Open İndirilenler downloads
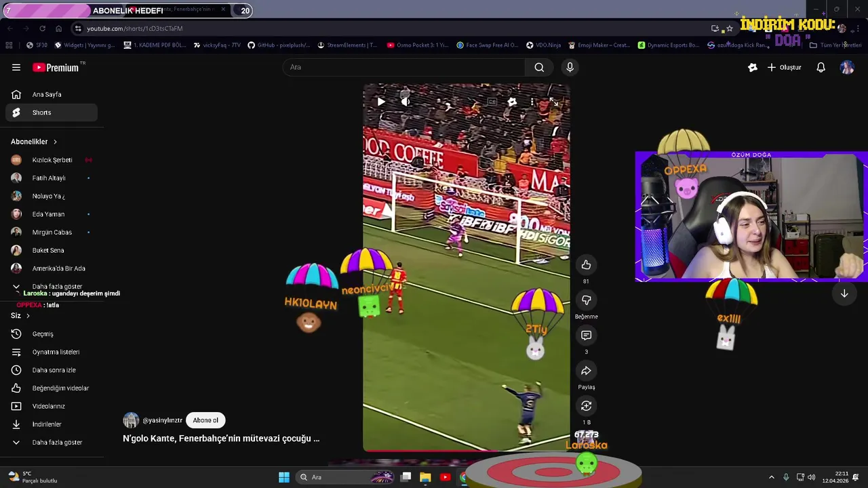 [x=52, y=424]
